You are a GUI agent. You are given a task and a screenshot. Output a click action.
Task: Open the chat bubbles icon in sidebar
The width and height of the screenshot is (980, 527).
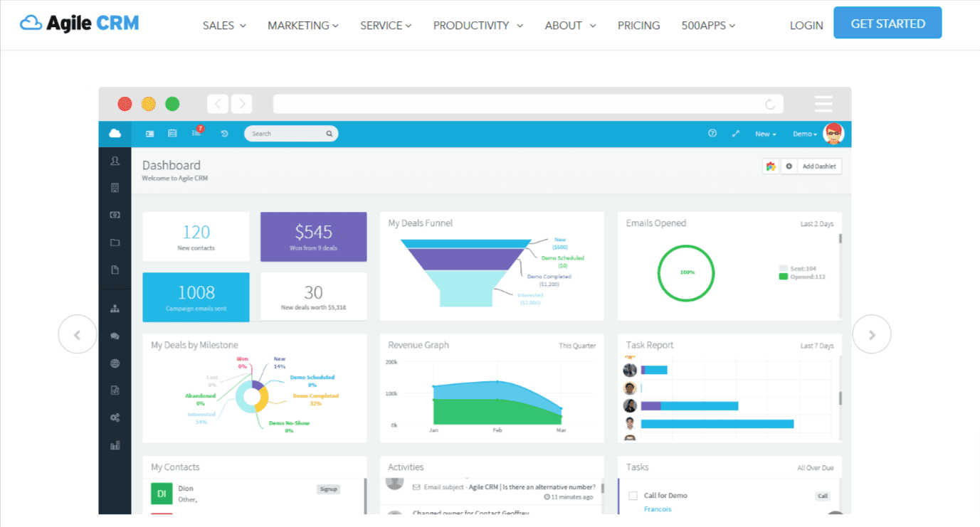tap(115, 336)
